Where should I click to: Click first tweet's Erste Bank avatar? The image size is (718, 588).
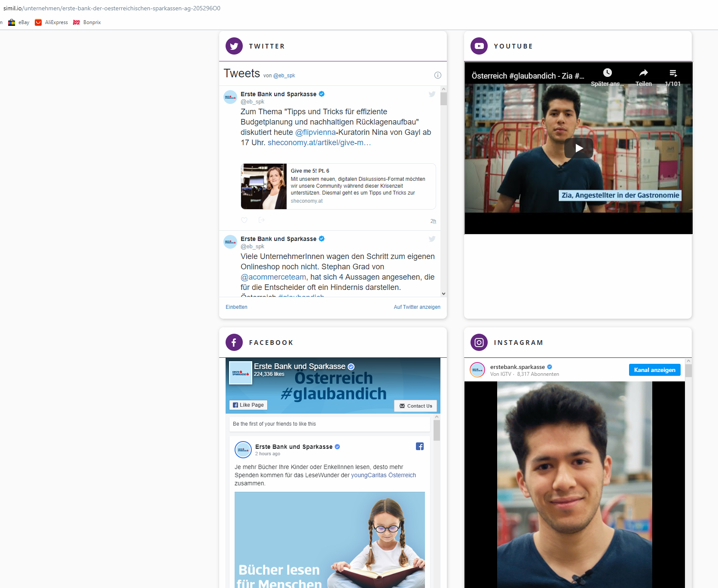(x=230, y=97)
